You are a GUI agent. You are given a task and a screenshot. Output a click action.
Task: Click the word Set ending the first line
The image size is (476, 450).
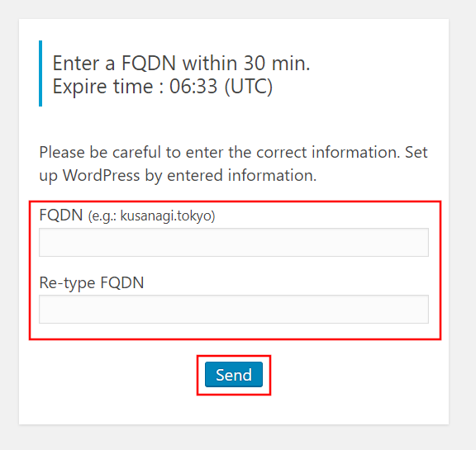tap(416, 152)
